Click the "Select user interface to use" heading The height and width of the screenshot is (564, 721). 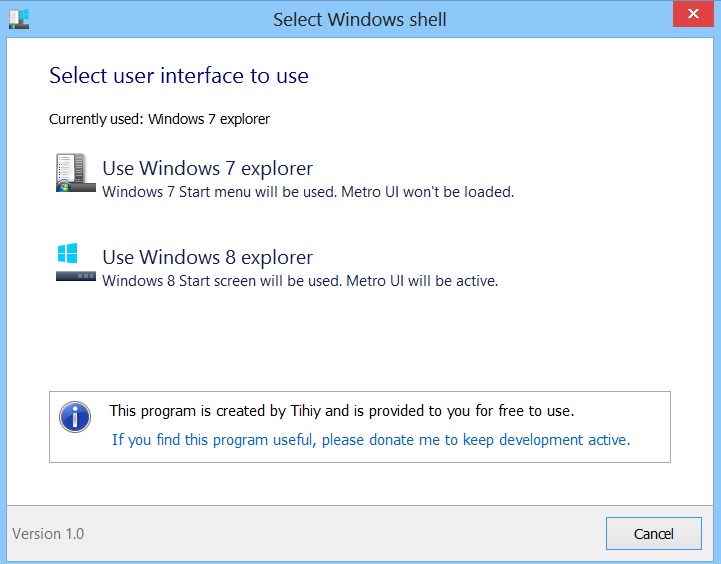179,75
